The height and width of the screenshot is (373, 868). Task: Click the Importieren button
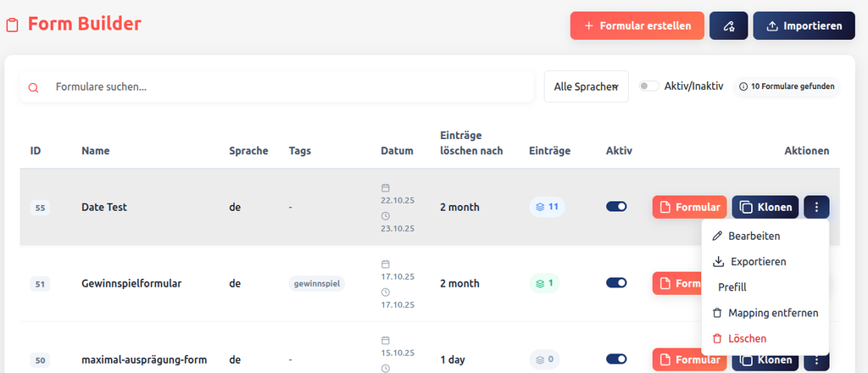[804, 26]
